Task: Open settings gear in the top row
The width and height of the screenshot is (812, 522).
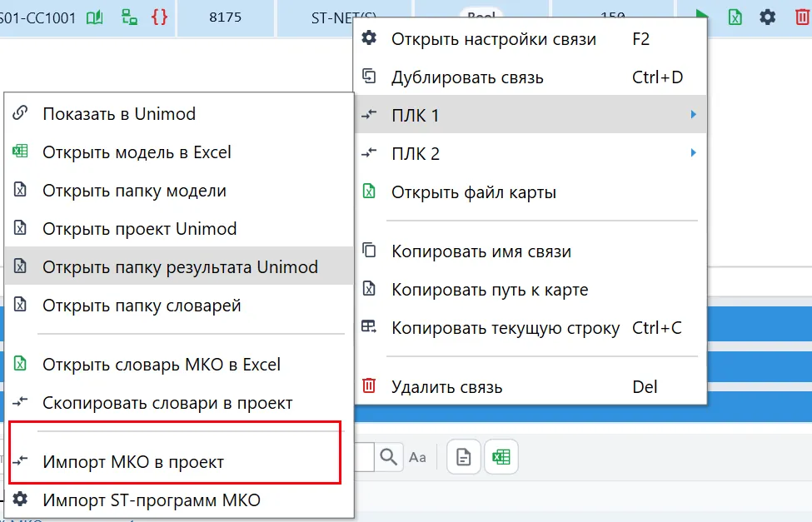Action: (768, 17)
